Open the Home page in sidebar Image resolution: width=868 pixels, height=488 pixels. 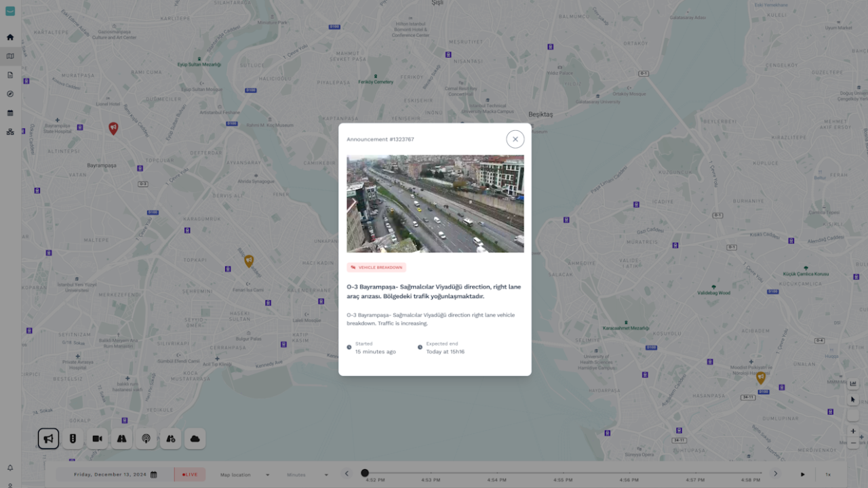pos(10,37)
